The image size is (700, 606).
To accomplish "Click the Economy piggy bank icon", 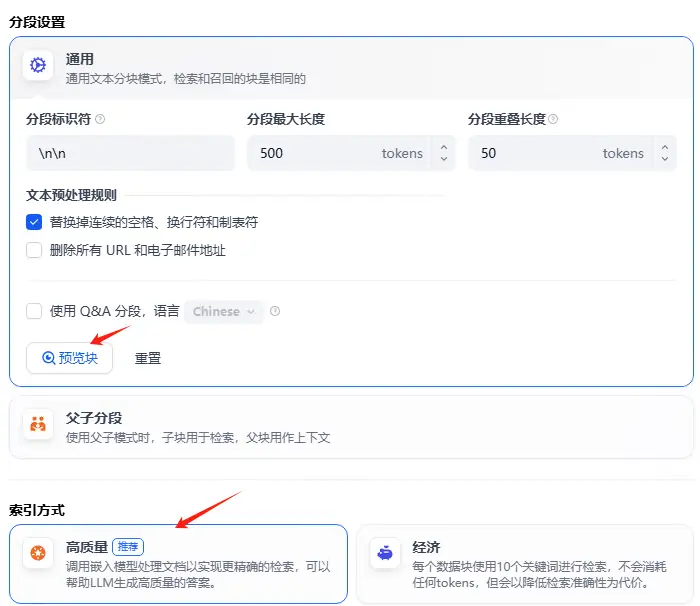I will (385, 553).
